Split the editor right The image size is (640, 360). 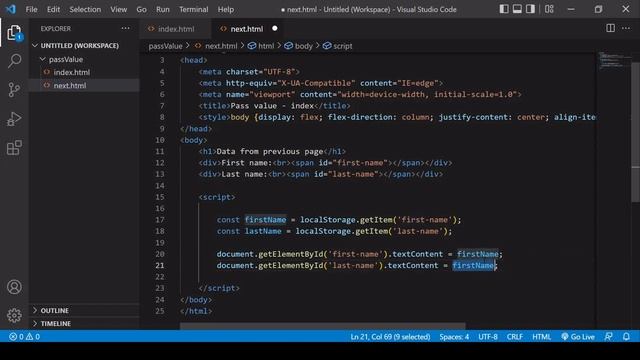click(610, 28)
